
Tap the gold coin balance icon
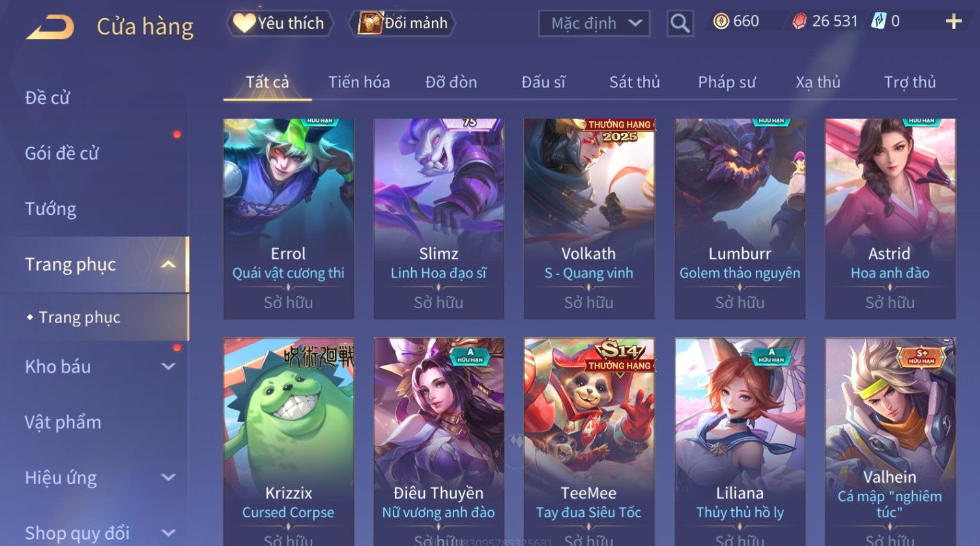tap(721, 22)
